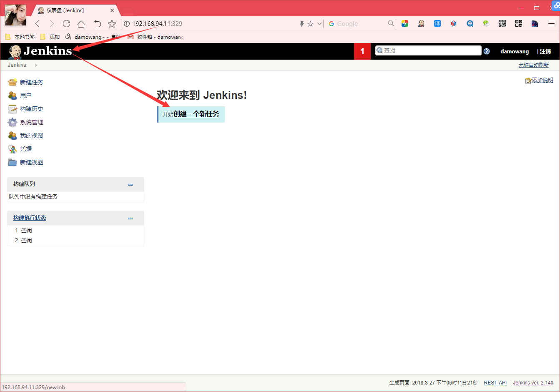Click the undo closed tab icon
The image size is (560, 392).
click(97, 24)
